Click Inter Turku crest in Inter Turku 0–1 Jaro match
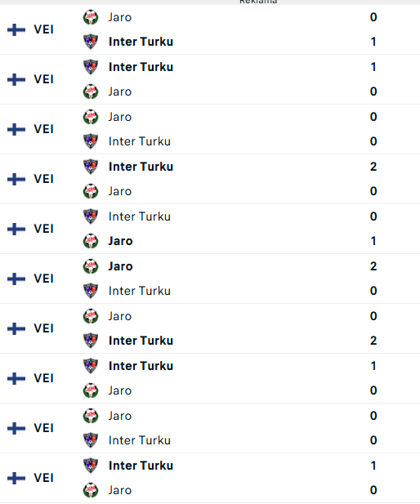This screenshot has height=504, width=420. [91, 216]
